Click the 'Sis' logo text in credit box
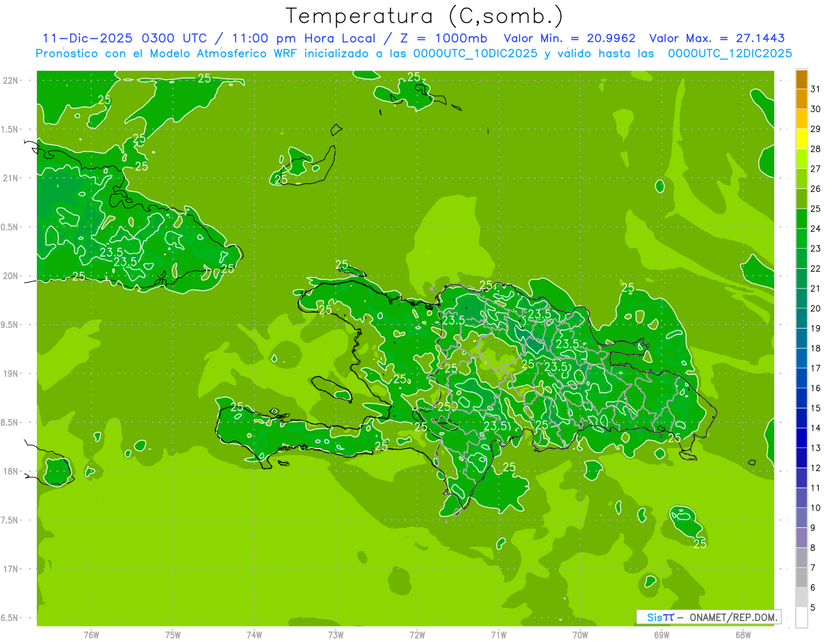 [x=654, y=617]
